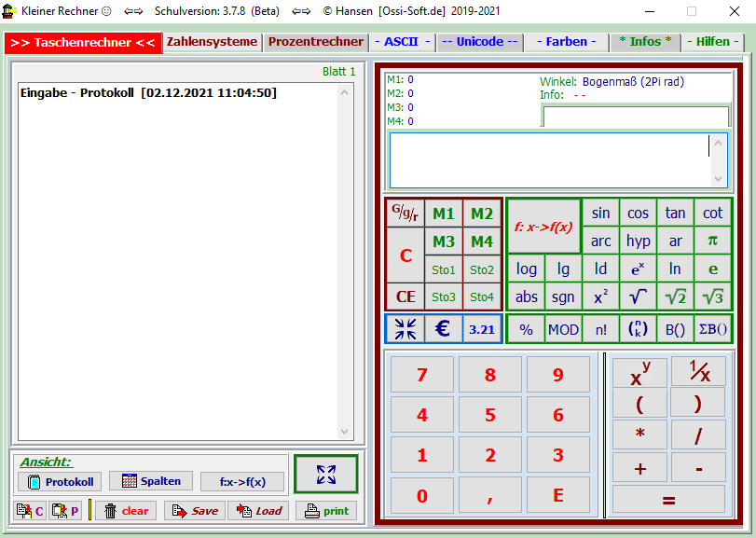
Task: Toggle the arc inverse function key
Action: [x=600, y=241]
